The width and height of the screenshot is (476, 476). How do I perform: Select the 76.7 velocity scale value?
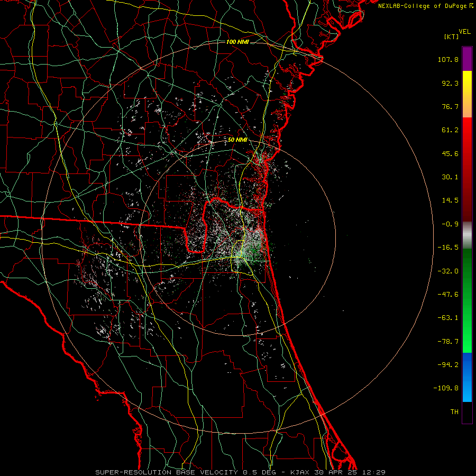point(450,106)
